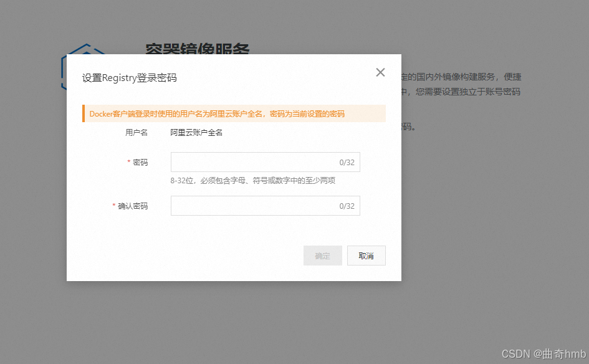Click the 用户名 label

(x=136, y=133)
